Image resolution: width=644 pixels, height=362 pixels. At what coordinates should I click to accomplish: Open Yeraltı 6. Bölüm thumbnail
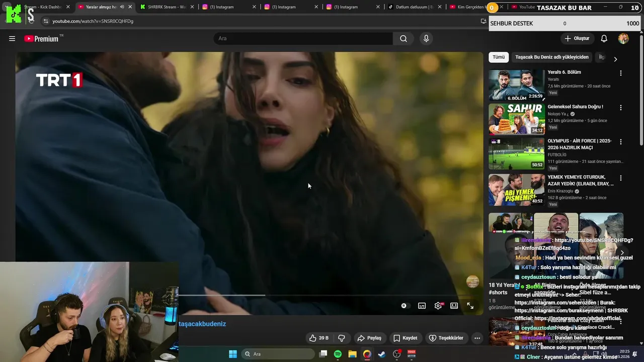click(516, 85)
